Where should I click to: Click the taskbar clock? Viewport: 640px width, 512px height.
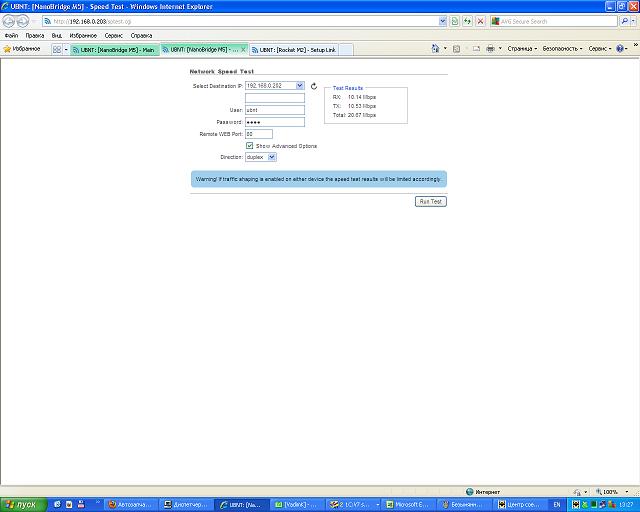pos(625,505)
